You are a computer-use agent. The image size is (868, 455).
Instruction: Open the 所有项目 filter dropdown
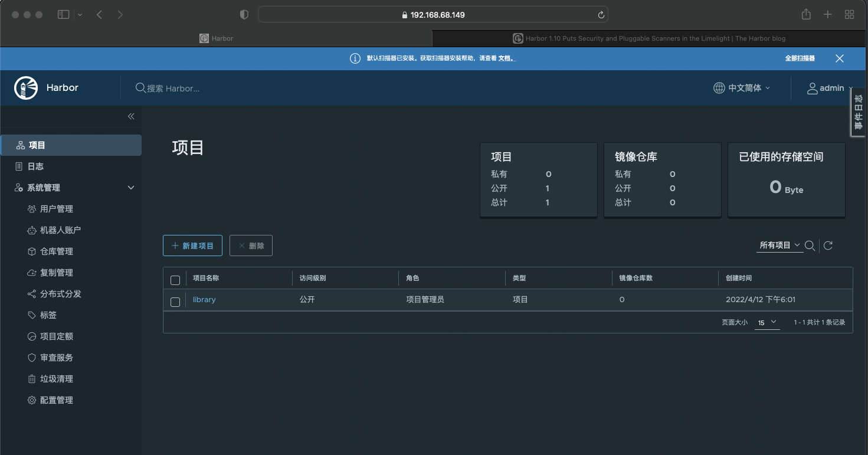779,245
